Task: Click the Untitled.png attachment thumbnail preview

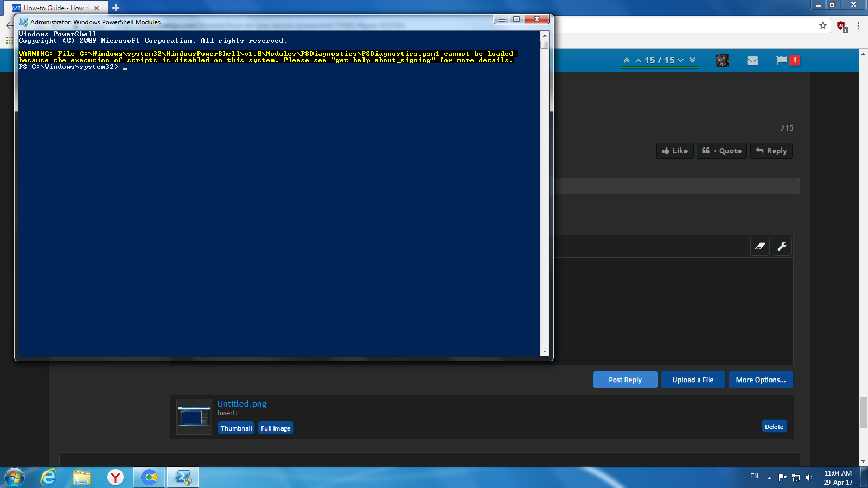Action: (x=194, y=417)
